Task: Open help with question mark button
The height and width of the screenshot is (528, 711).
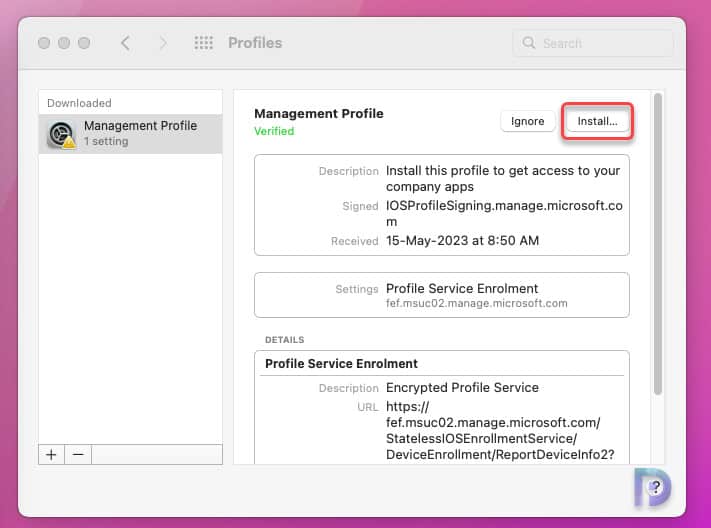Action: point(656,488)
